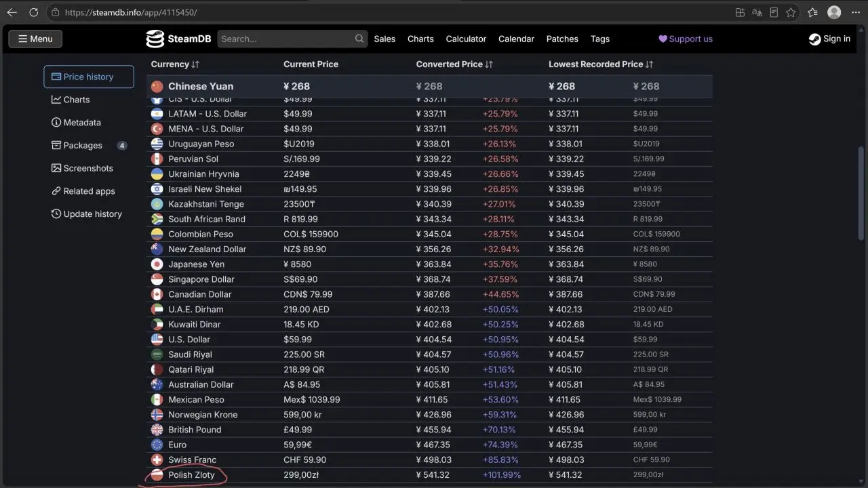
Task: Focus the SteamDB search field
Action: (285, 39)
